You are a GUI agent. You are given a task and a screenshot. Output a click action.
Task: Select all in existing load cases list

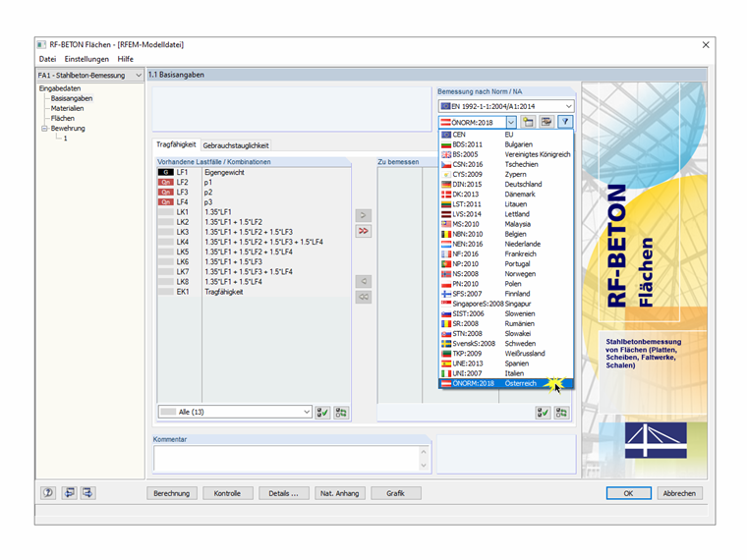point(322,413)
